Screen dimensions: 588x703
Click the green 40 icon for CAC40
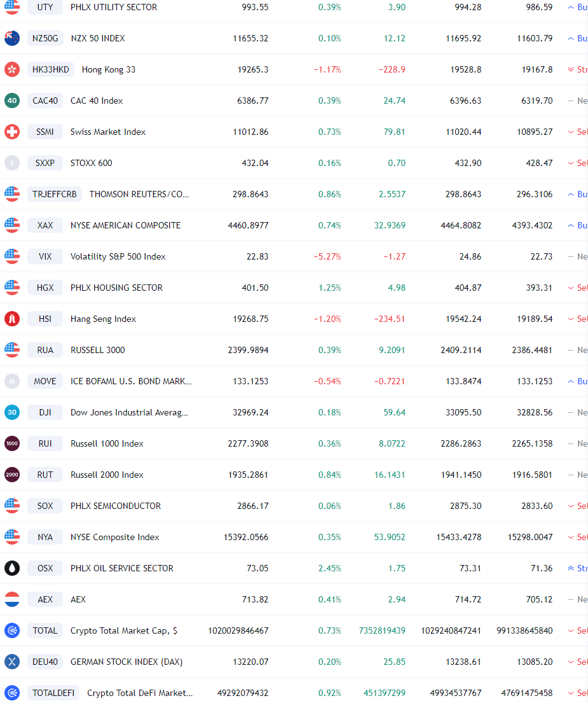coord(12,101)
